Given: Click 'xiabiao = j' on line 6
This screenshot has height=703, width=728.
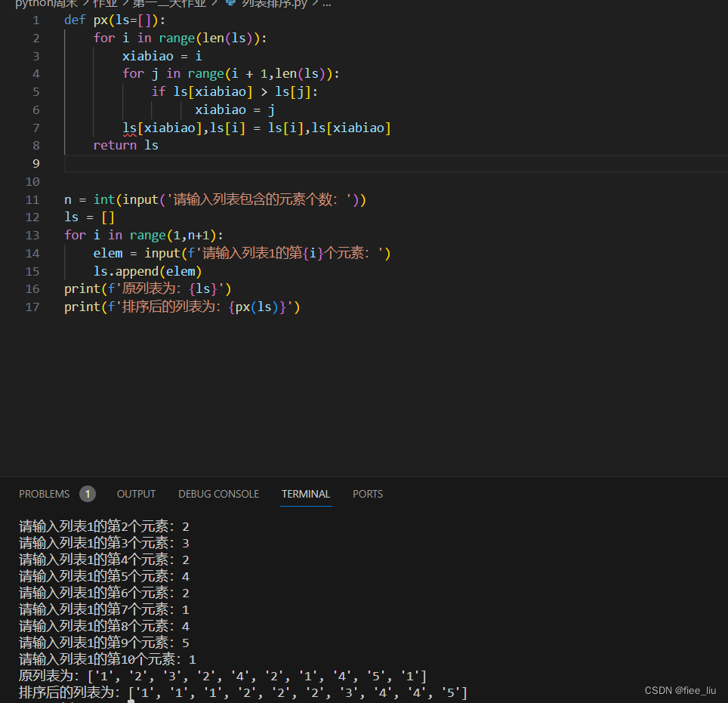Looking at the screenshot, I should coord(235,110).
